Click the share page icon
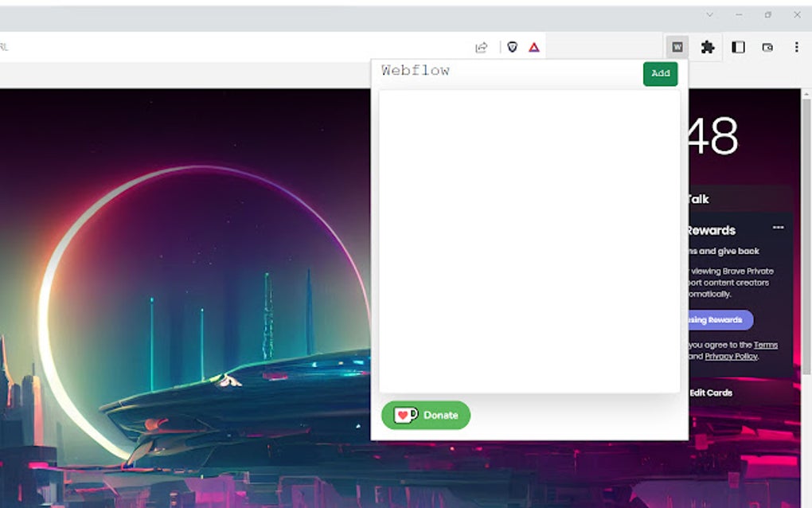 click(481, 46)
